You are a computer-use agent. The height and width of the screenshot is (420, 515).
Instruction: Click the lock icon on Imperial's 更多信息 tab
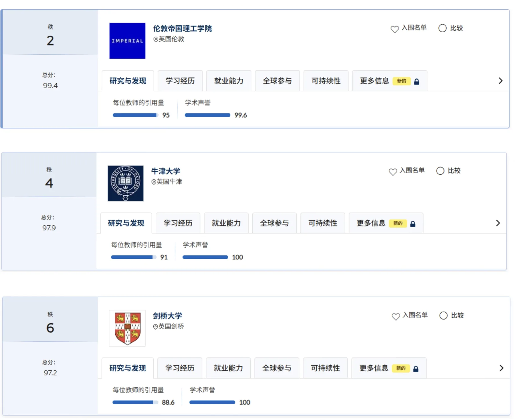[417, 81]
